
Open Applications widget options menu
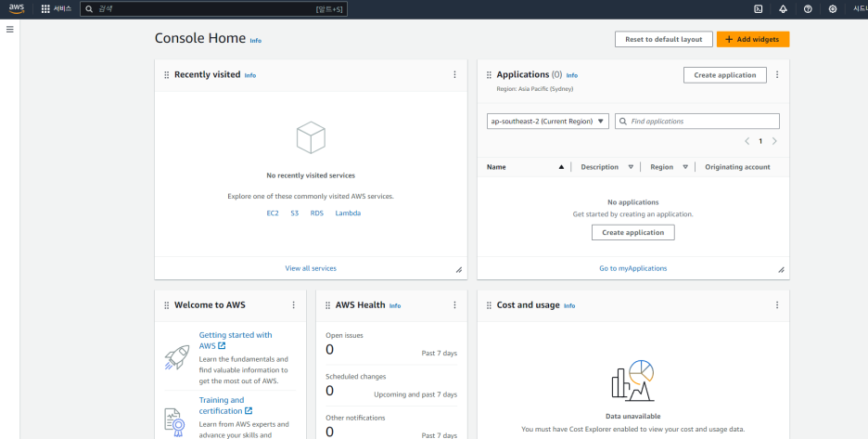pos(777,74)
